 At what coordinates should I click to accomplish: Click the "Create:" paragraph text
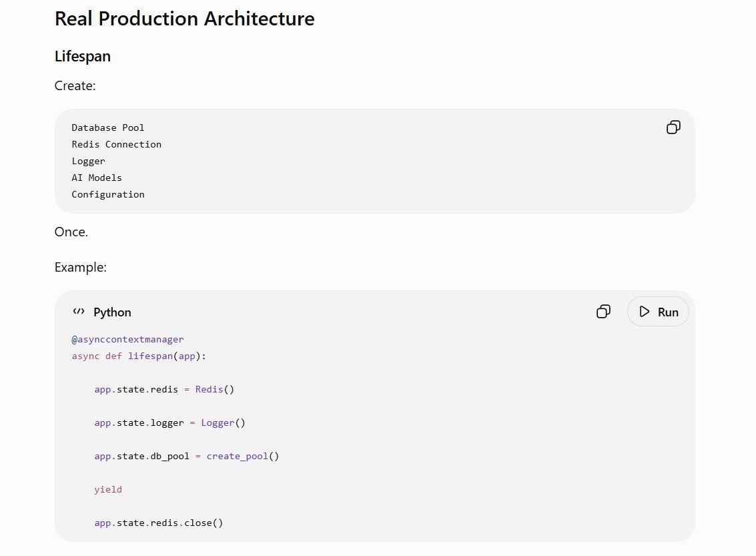click(x=75, y=85)
